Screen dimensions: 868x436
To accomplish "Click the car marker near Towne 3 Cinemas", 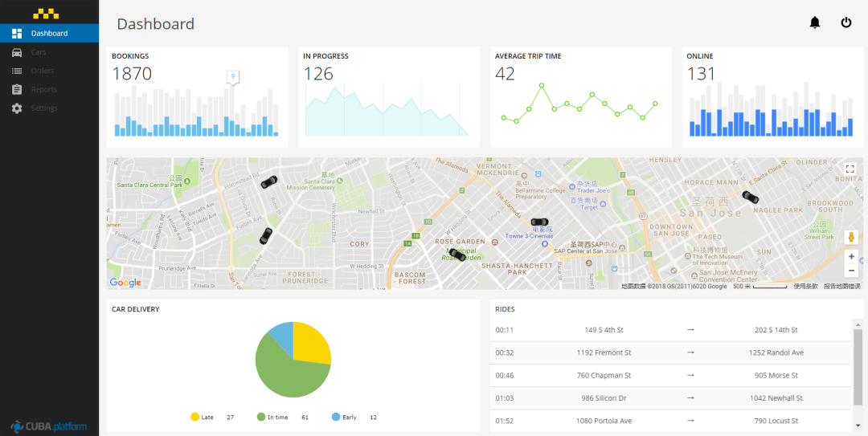I will click(540, 222).
